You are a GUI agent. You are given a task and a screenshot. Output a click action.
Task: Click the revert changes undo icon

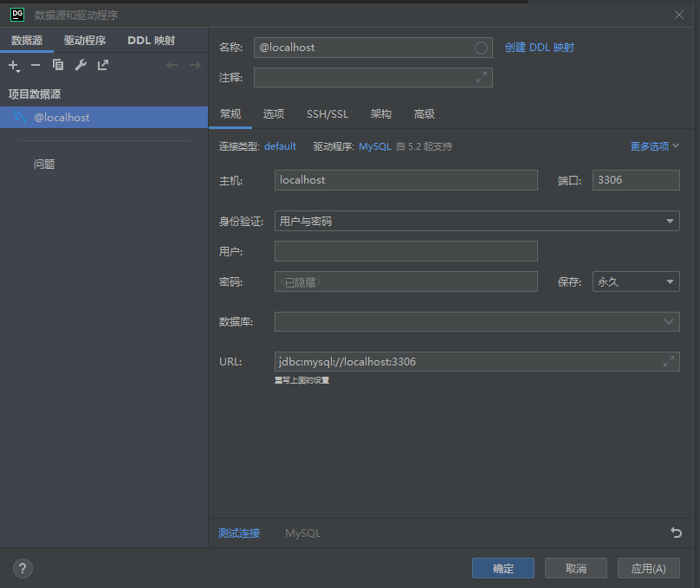click(676, 533)
